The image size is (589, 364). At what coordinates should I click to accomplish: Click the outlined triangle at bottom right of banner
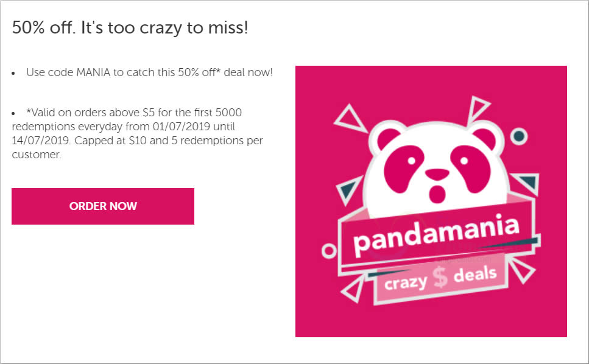522,269
